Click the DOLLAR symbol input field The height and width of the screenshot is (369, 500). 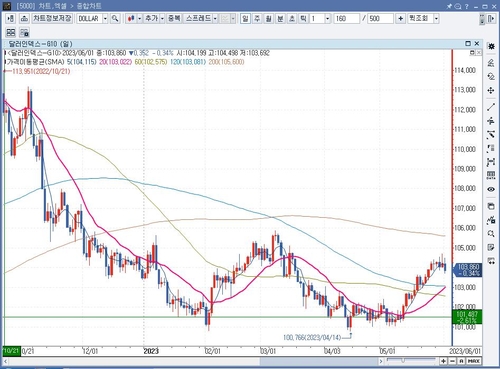pos(89,19)
